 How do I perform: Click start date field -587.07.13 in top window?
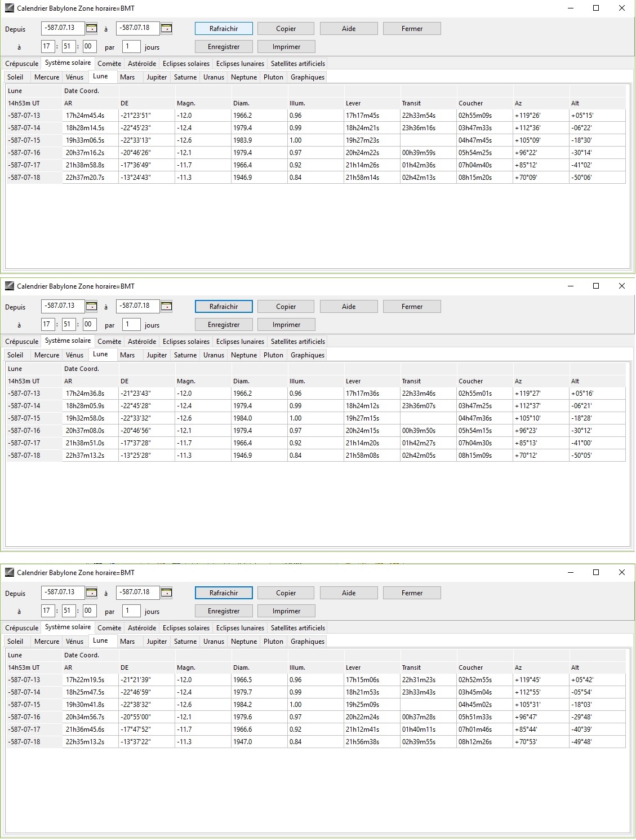(63, 28)
